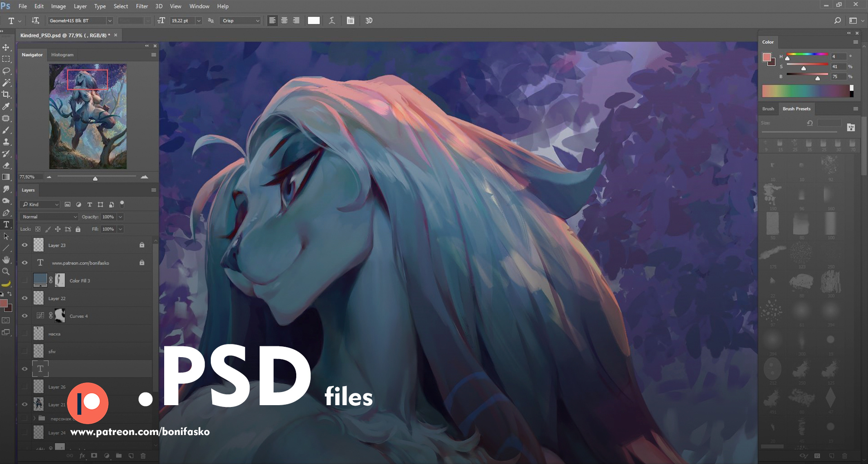Select the Eyedropper tool

coord(6,106)
